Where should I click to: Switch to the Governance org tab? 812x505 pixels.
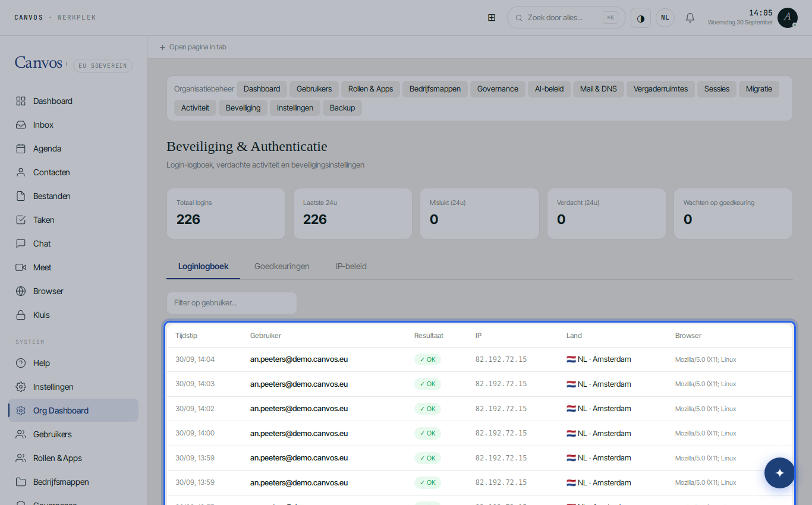click(x=498, y=89)
